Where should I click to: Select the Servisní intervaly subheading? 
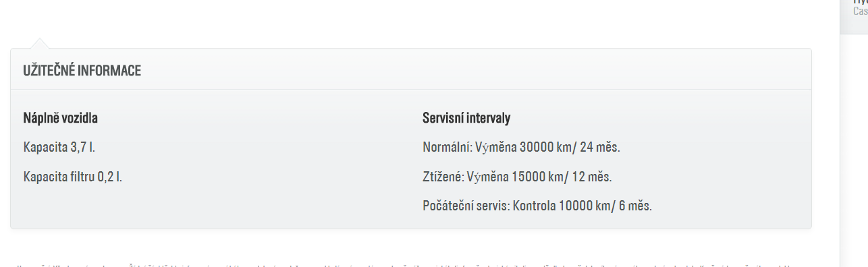click(466, 119)
